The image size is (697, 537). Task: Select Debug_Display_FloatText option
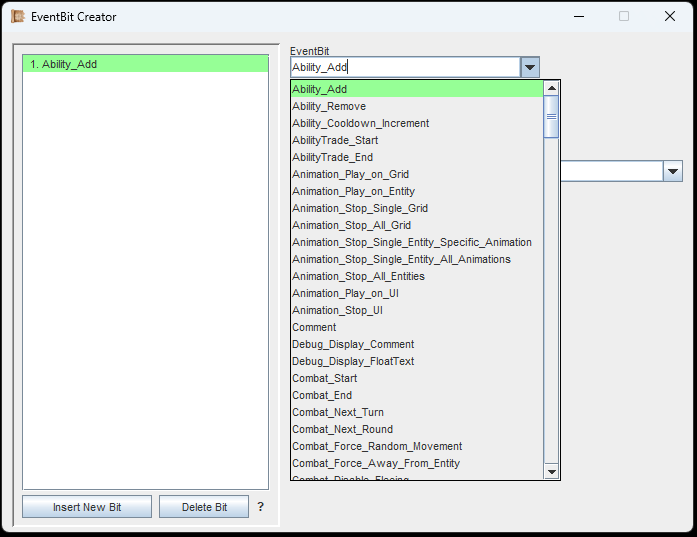(353, 361)
